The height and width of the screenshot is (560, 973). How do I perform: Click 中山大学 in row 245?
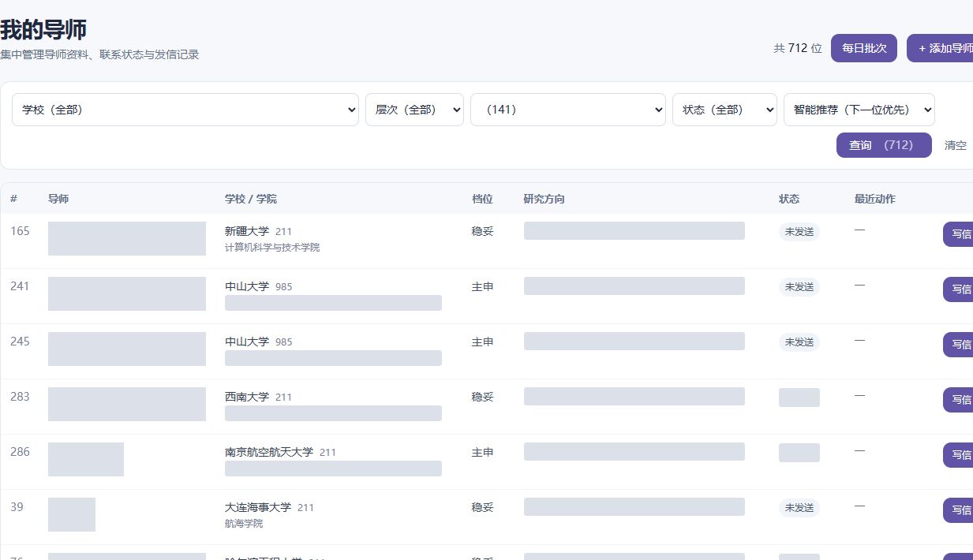point(247,342)
